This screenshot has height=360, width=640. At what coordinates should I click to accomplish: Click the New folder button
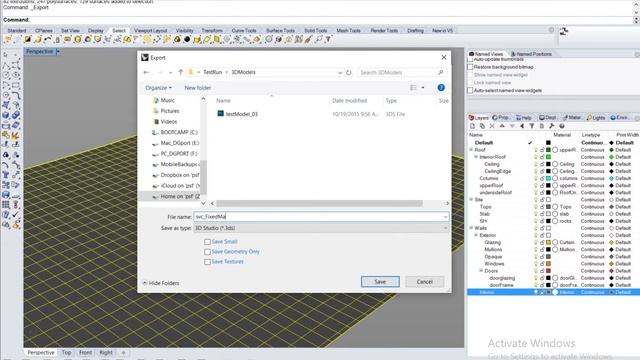coord(198,88)
